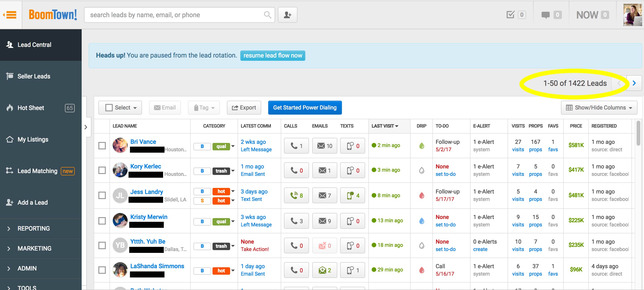Open the Tag dropdown
The height and width of the screenshot is (290, 644).
tap(204, 108)
